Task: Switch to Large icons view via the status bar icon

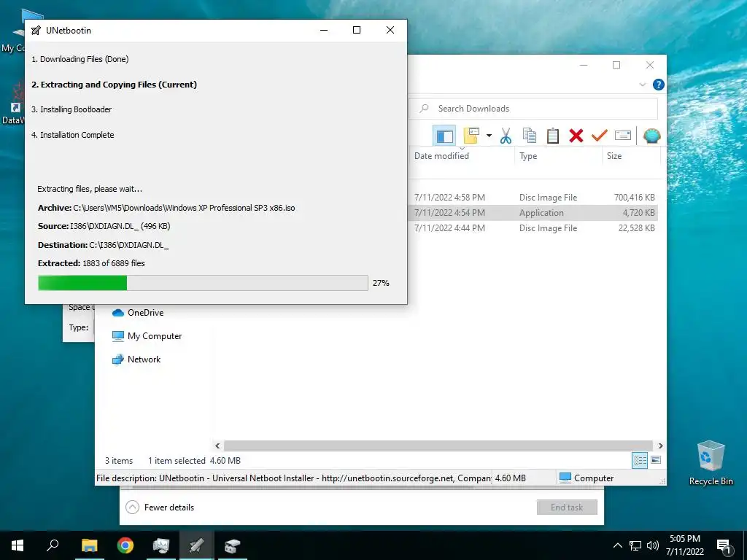Action: [656, 460]
